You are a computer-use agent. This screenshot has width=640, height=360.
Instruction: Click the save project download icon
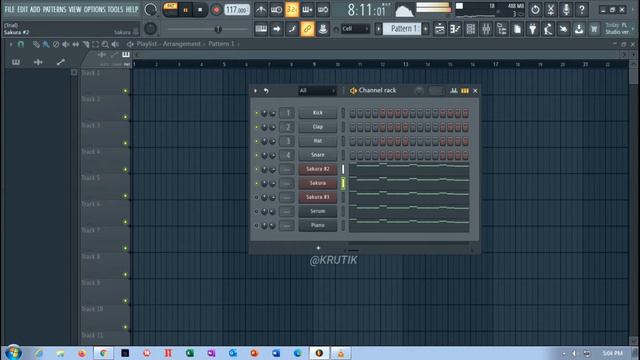tap(579, 29)
